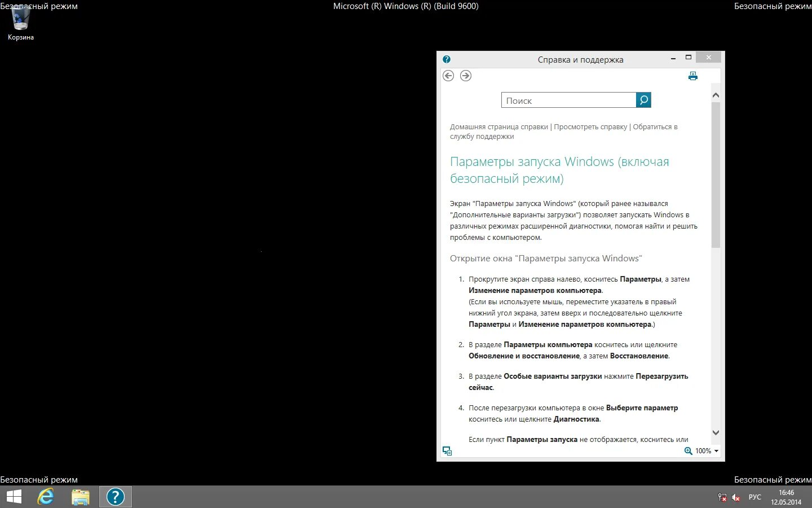The image size is (812, 508).
Task: Switch input language РУС
Action: pos(754,497)
